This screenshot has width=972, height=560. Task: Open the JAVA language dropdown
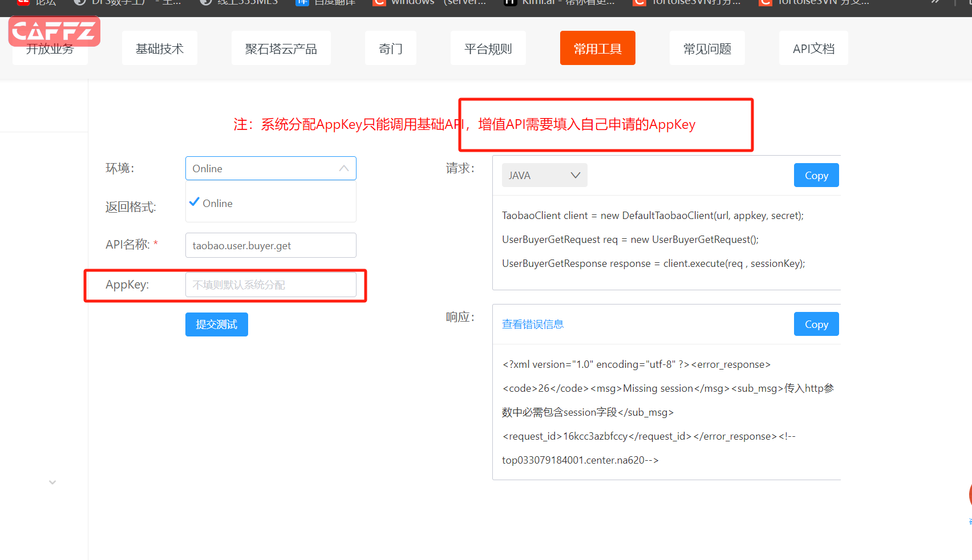point(544,175)
